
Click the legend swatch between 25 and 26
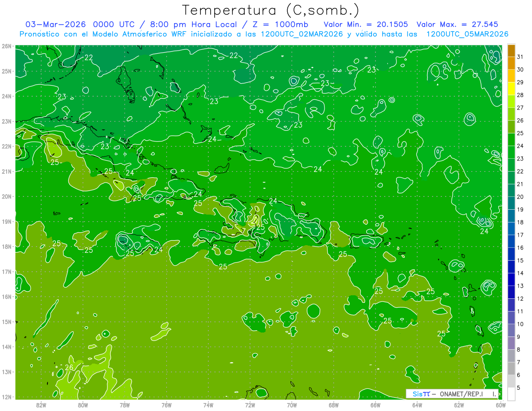(x=511, y=127)
